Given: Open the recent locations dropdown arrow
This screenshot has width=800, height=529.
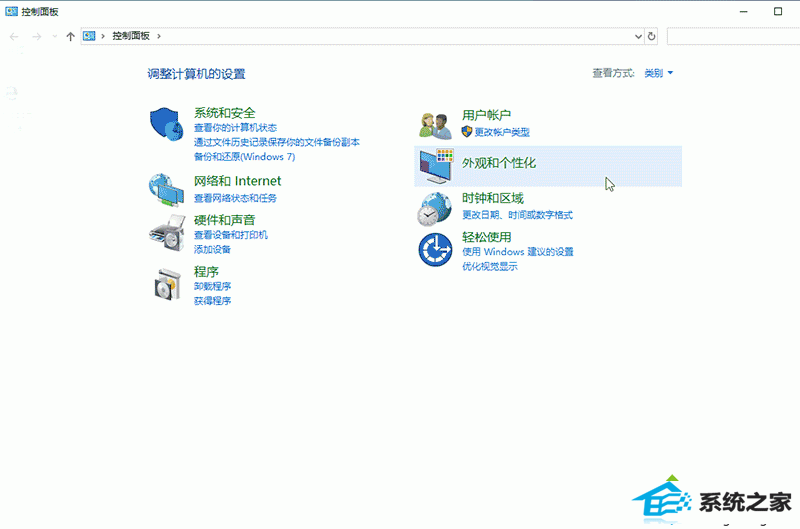Looking at the screenshot, I should point(55,36).
